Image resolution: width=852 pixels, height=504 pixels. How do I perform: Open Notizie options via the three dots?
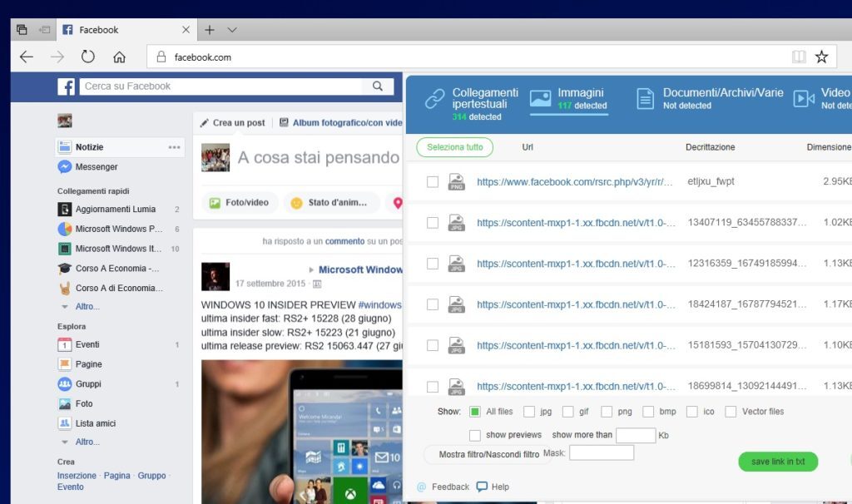175,147
